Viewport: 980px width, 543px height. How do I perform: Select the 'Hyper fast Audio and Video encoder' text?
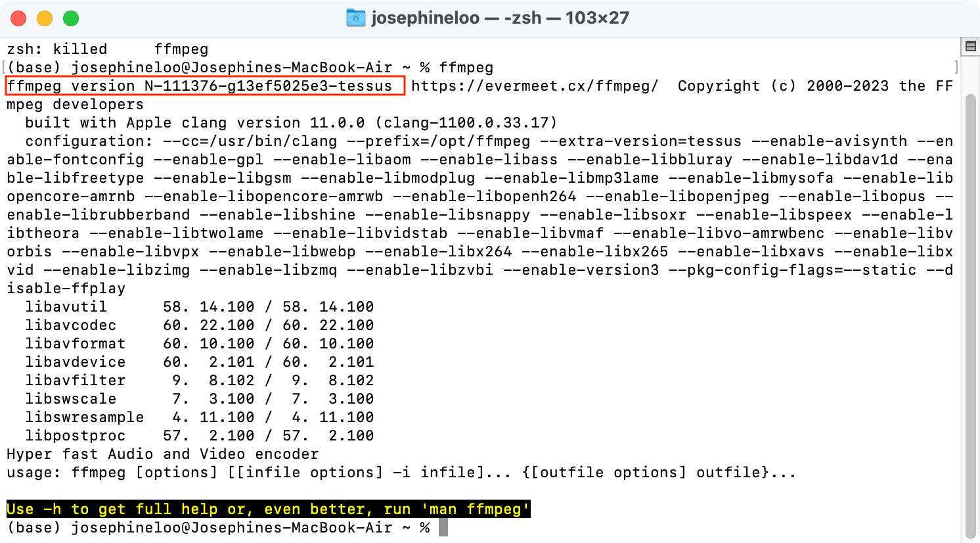(x=162, y=454)
